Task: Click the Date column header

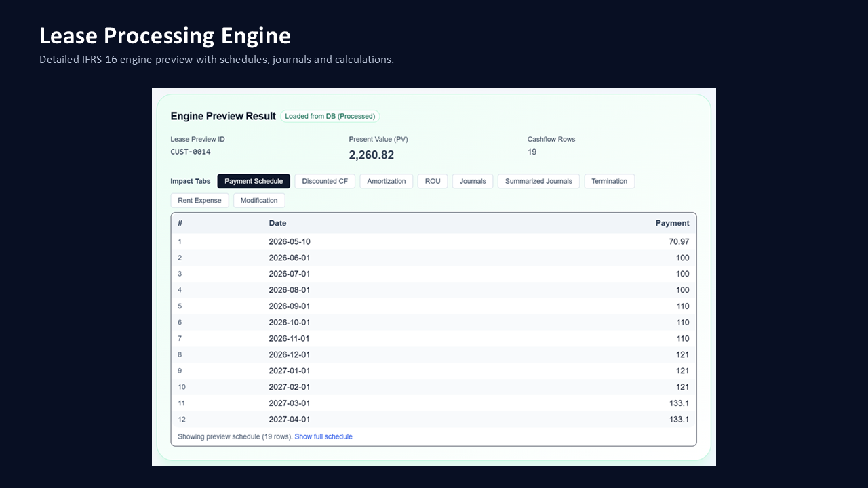Action: tap(277, 223)
